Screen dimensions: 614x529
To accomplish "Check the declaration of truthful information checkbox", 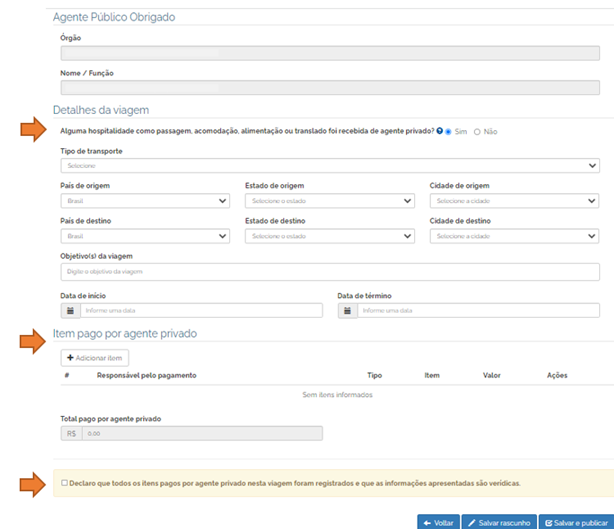I will click(65, 483).
